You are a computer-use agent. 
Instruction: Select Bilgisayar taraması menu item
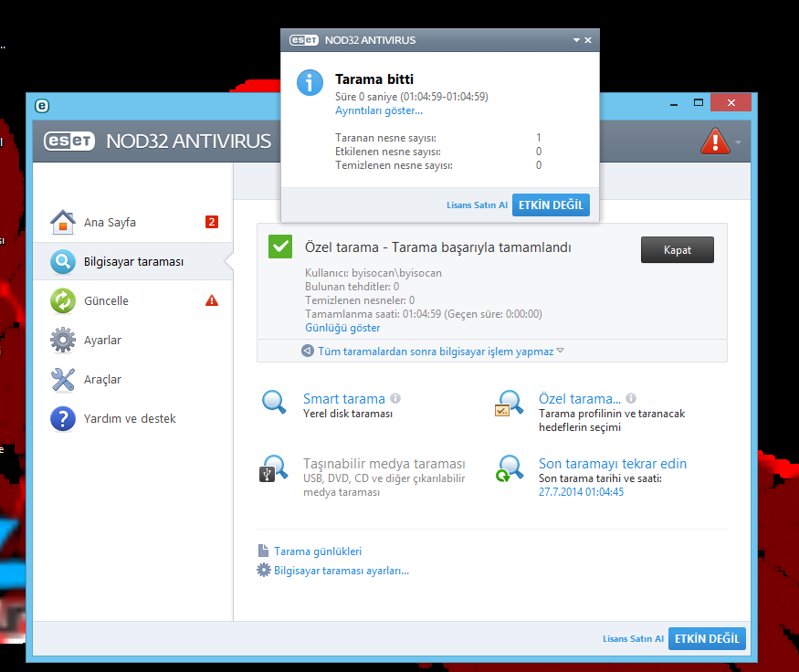tap(133, 261)
